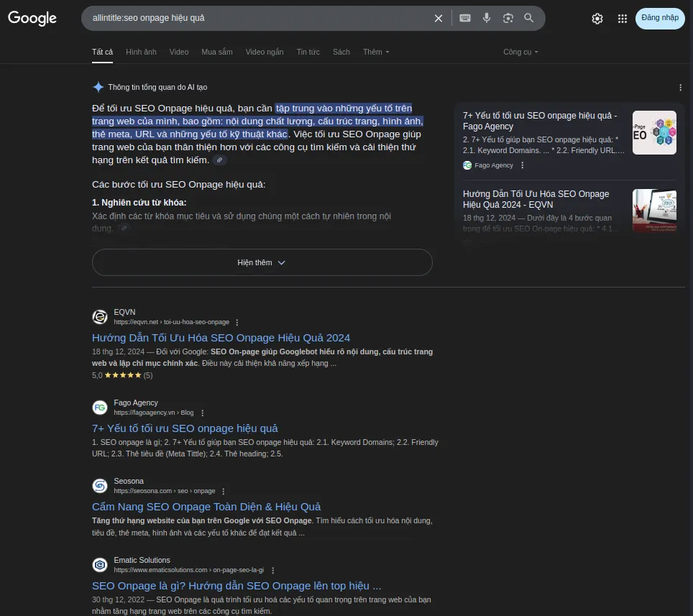Open '7+ Yếu tố tối ưu SEO onpage' result
693x616 pixels.
185,428
